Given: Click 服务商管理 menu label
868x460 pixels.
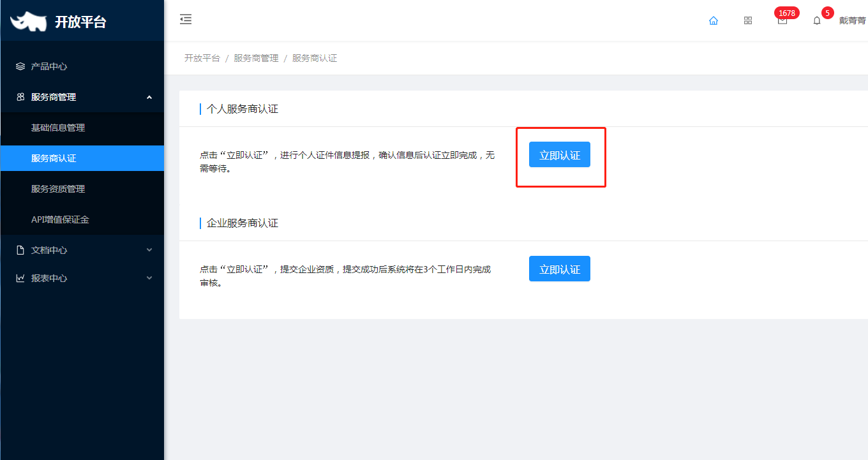Looking at the screenshot, I should click(x=54, y=97).
